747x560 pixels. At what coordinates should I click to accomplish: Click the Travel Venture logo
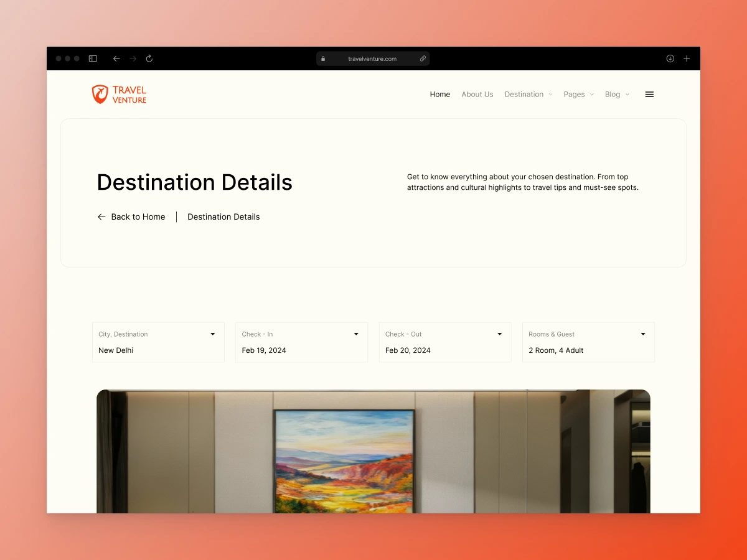119,94
